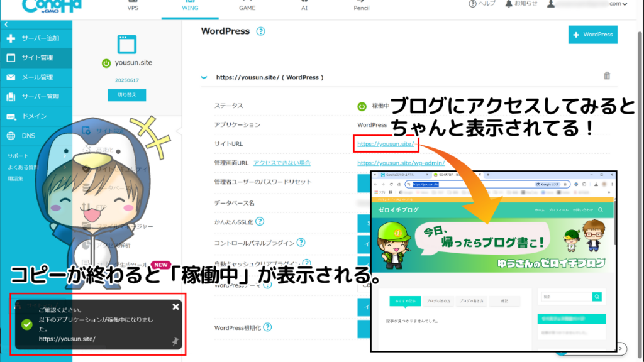Click the + WordPress button
644x362 pixels.
(592, 35)
